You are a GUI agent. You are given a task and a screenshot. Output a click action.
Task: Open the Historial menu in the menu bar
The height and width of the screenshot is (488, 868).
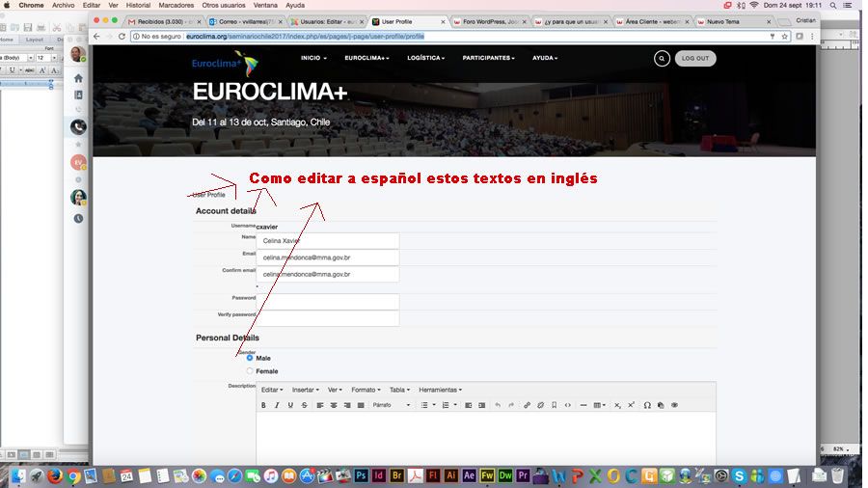(x=138, y=5)
